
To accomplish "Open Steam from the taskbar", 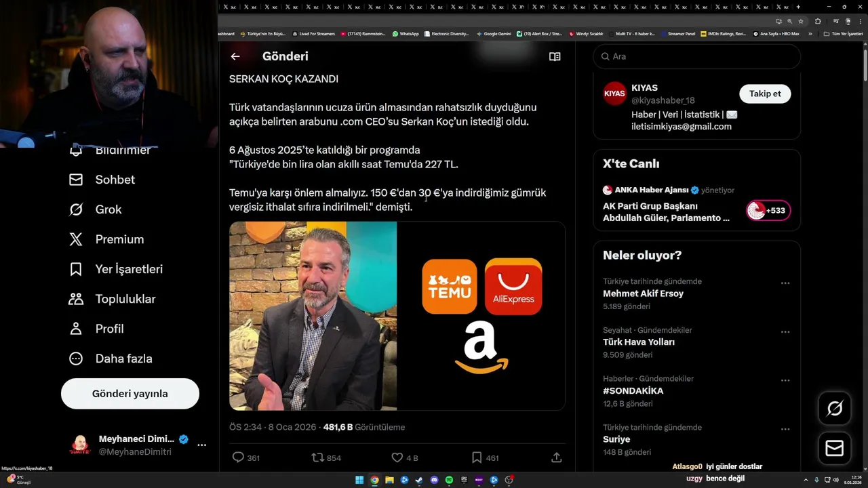I will click(x=419, y=480).
